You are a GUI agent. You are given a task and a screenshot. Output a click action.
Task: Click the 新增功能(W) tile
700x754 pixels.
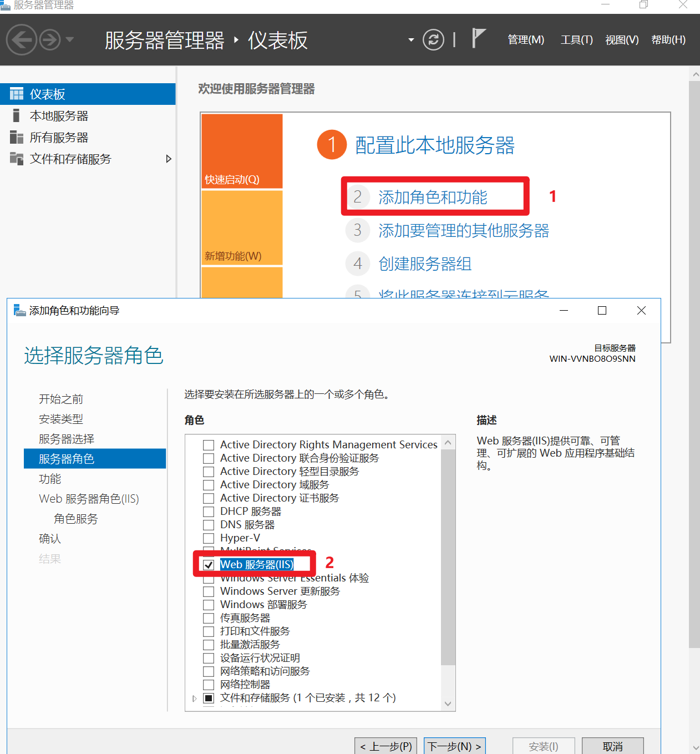(x=242, y=227)
